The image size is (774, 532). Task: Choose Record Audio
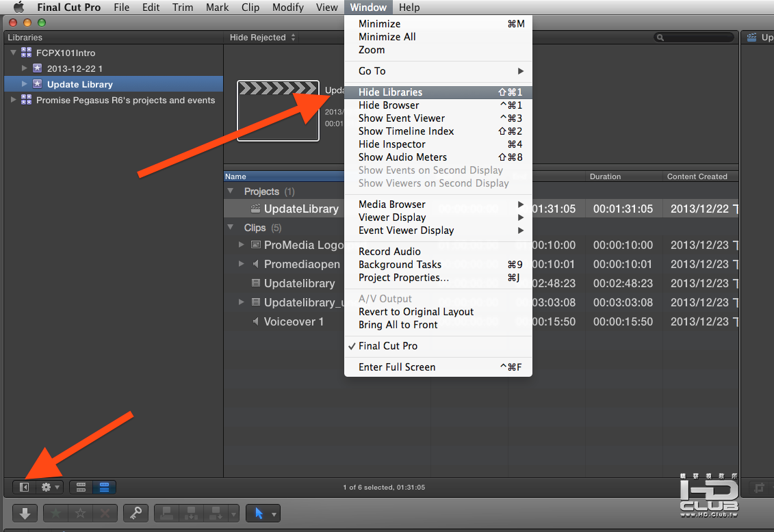click(x=438, y=252)
